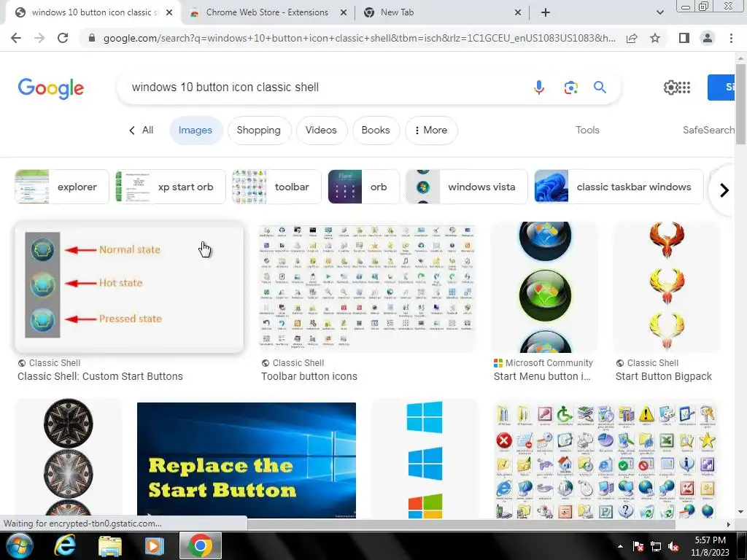The image size is (747, 560).
Task: Click the Chrome taskbar icon
Action: [x=200, y=545]
